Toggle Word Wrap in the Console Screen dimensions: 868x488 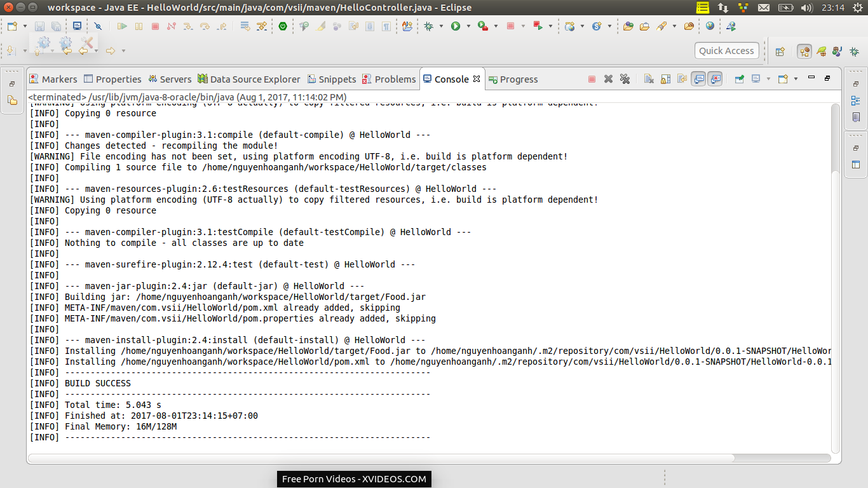point(682,79)
